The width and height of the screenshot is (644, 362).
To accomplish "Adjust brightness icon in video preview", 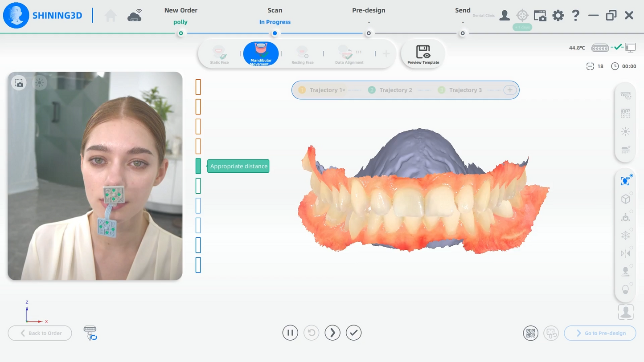I will 40,83.
